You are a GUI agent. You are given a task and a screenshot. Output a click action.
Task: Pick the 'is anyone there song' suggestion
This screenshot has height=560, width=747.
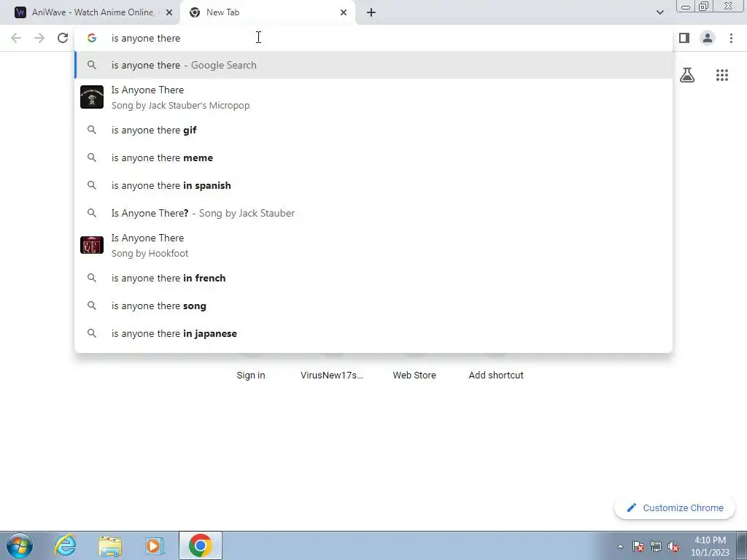(373, 306)
